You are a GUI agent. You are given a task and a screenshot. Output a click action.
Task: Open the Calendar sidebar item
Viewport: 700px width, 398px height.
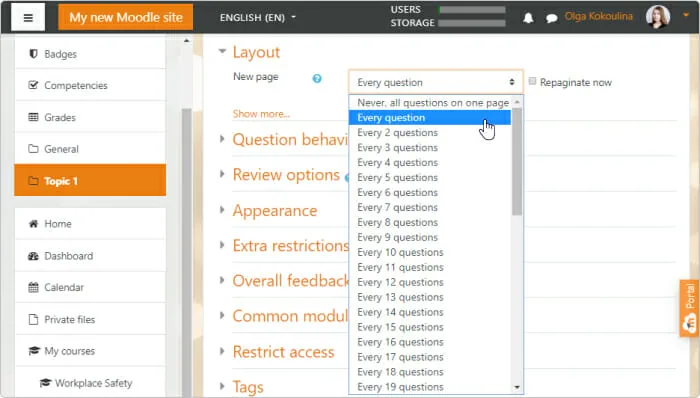(x=90, y=287)
